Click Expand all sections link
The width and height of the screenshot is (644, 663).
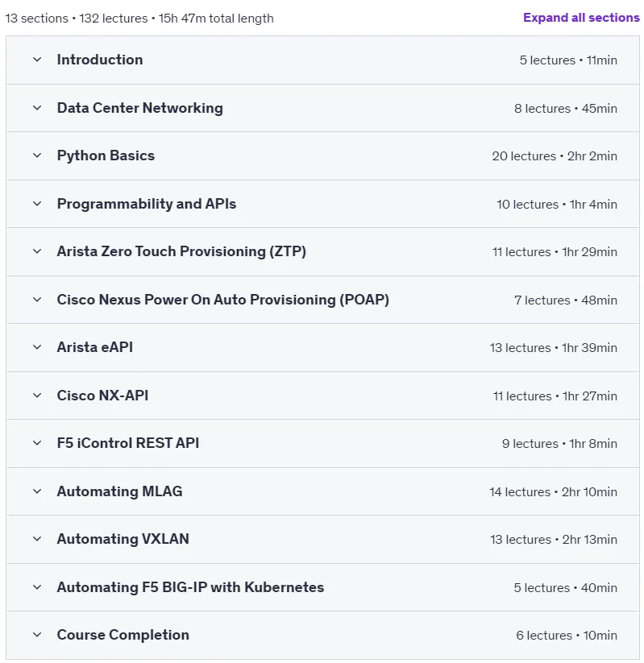(581, 18)
